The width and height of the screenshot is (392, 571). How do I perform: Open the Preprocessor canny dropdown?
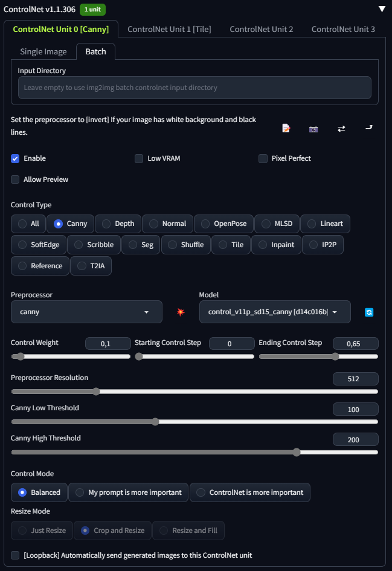point(86,312)
